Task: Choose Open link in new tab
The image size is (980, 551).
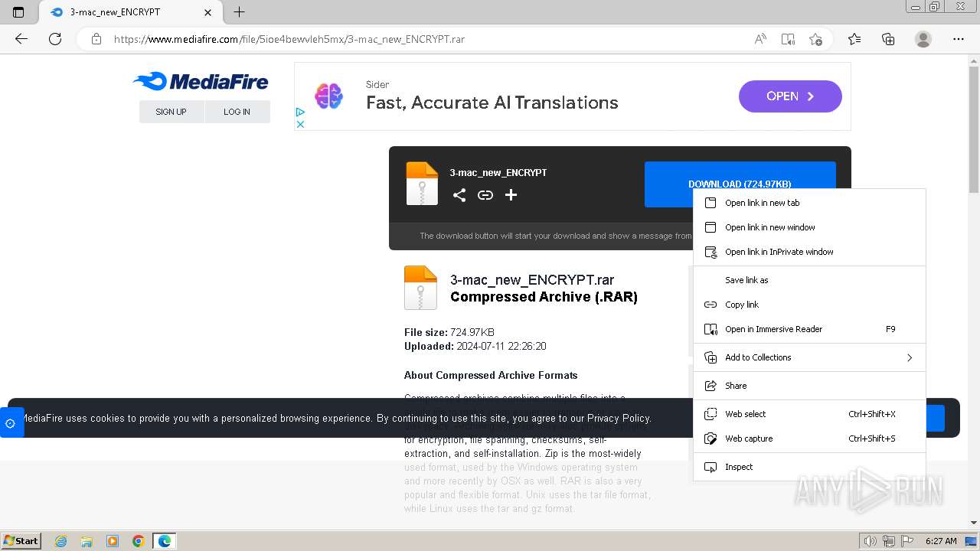Action: tap(809, 203)
